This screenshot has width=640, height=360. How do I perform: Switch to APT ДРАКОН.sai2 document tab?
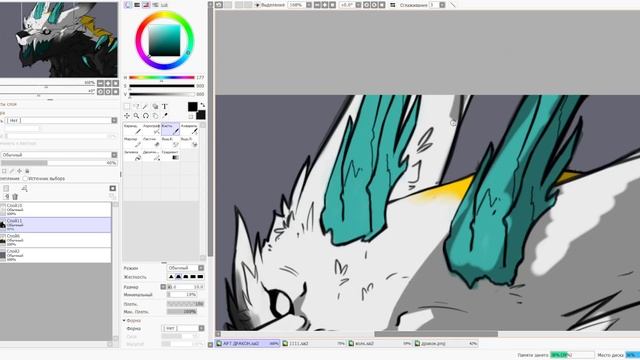tap(247, 344)
